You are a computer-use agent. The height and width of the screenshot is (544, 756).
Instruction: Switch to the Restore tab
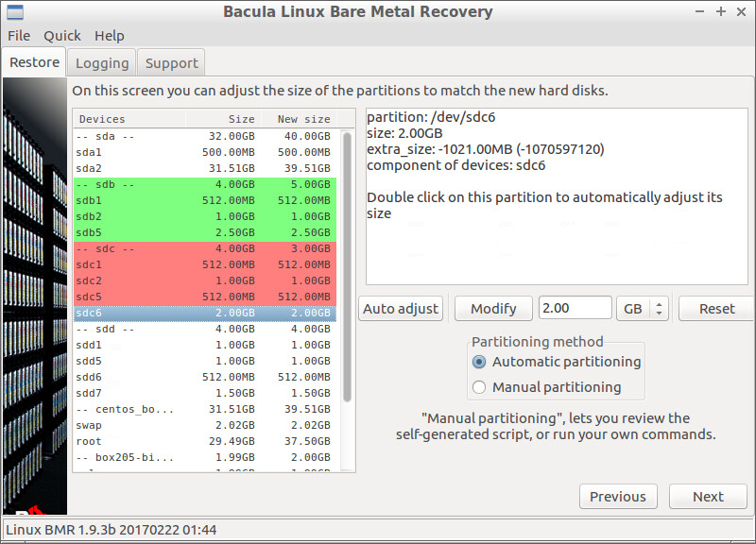pyautogui.click(x=34, y=62)
